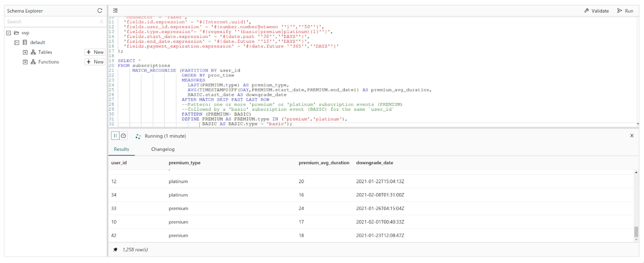The width and height of the screenshot is (644, 263).
Task: Select the default database icon
Action: (25, 42)
